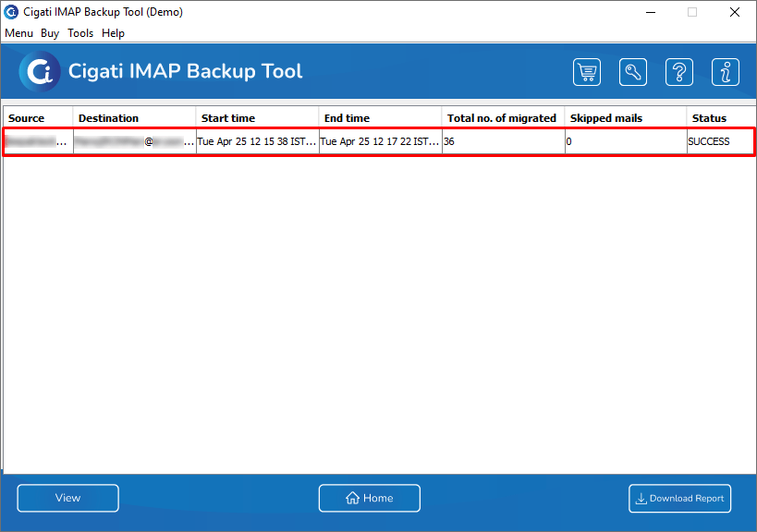The height and width of the screenshot is (532, 757).
Task: Click the Cigati logo in header
Action: point(40,71)
